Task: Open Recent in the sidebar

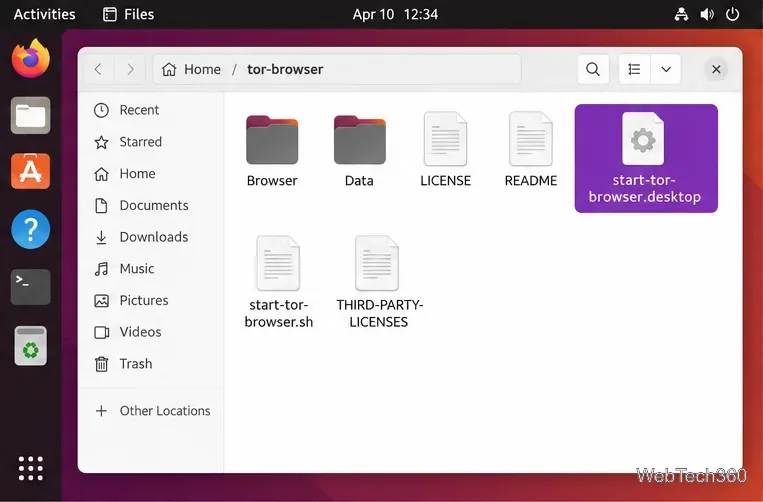Action: [x=151, y=110]
